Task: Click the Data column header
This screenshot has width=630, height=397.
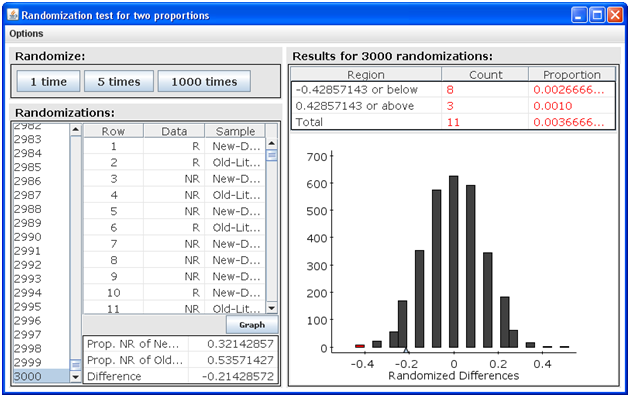Action: 174,131
